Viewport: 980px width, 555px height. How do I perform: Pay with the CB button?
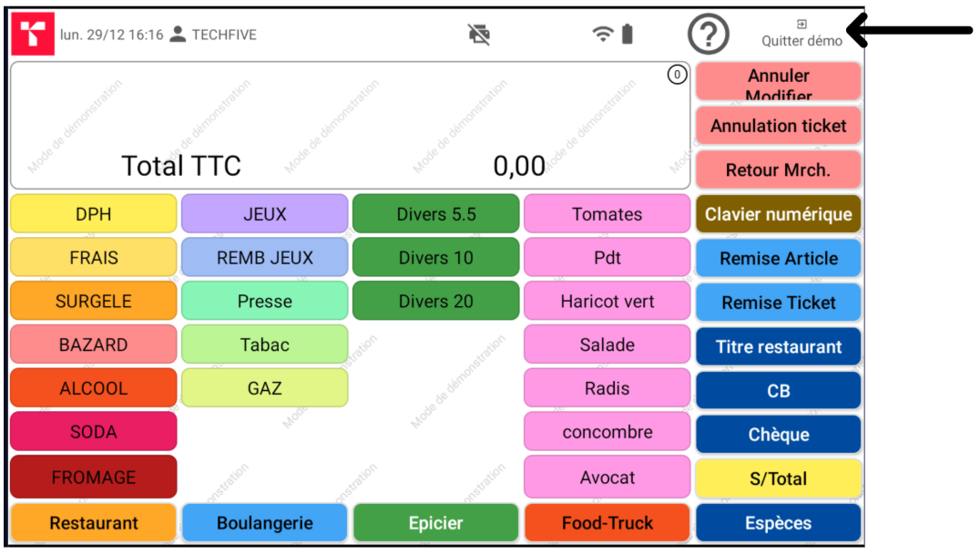coord(779,391)
